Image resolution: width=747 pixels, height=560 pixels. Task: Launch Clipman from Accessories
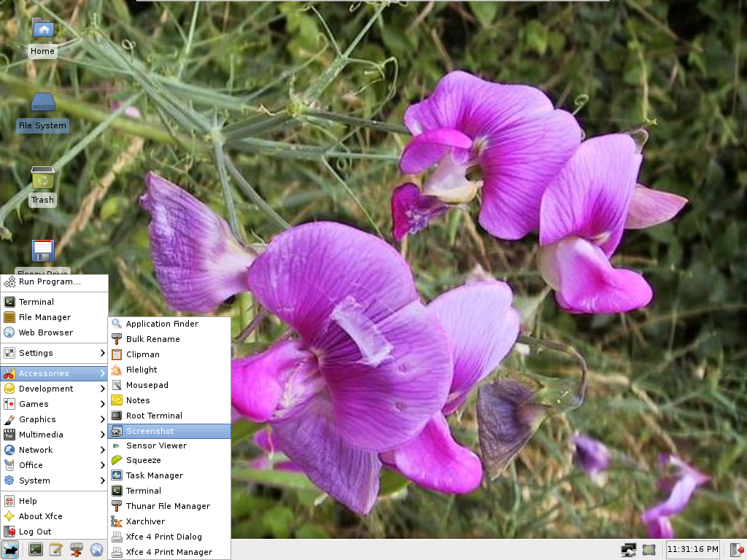169,354
